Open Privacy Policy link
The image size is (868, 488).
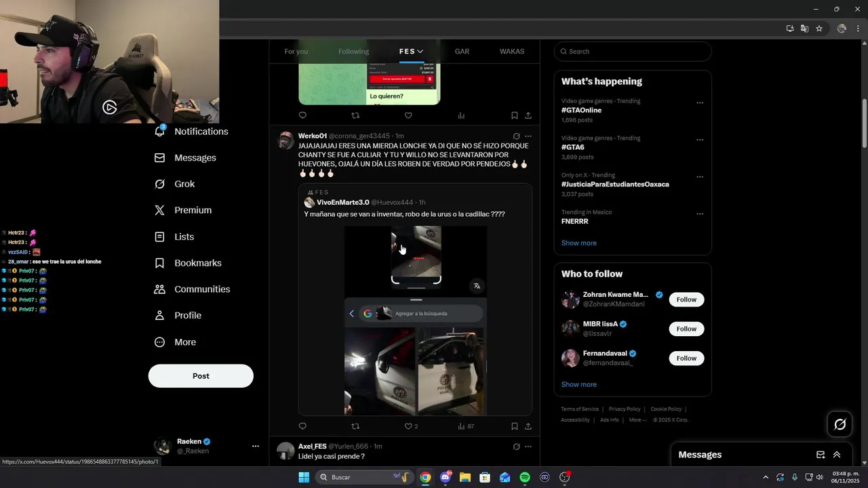[x=625, y=409]
